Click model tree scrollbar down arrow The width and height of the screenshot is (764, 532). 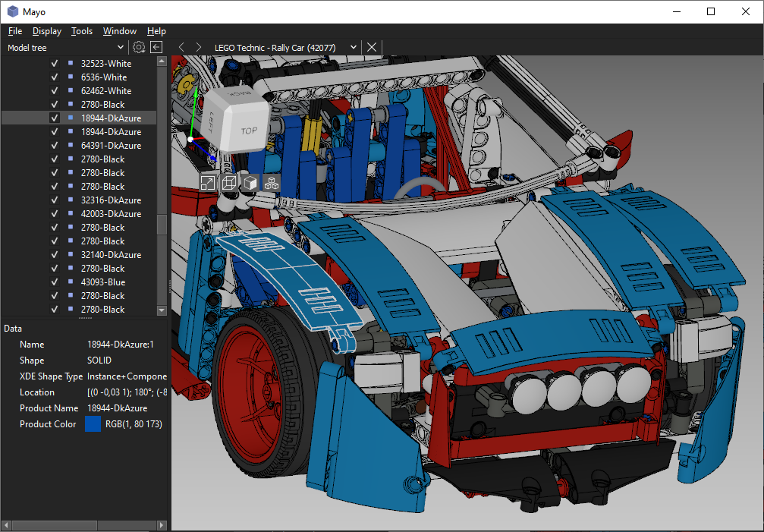click(162, 310)
